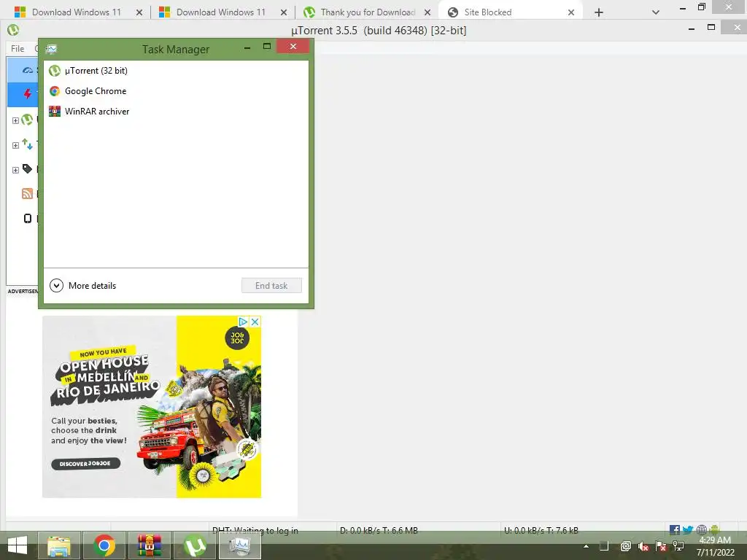Image resolution: width=747 pixels, height=560 pixels.
Task: Click the WinRAR icon in Task Manager list
Action: (55, 112)
